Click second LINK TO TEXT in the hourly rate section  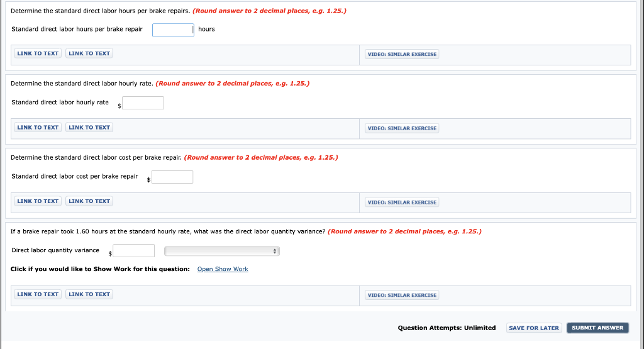pos(89,127)
